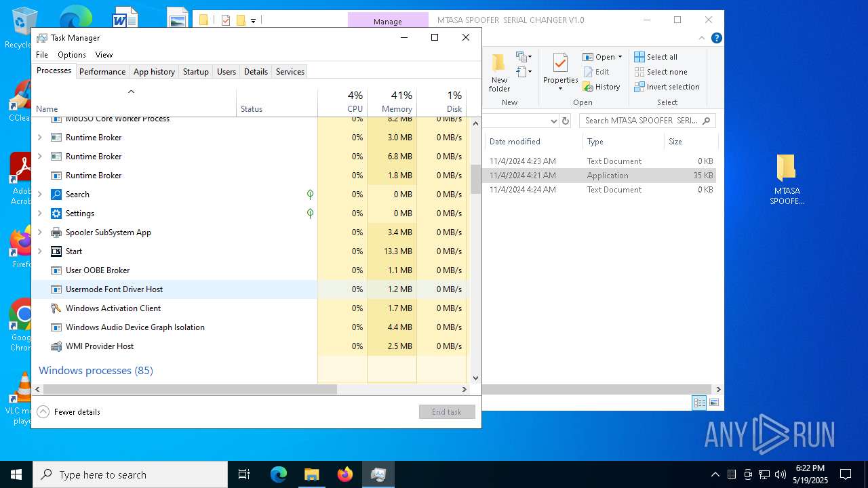Click the taskbar Type here to search box
Screen dimensions: 868x488
click(130, 474)
